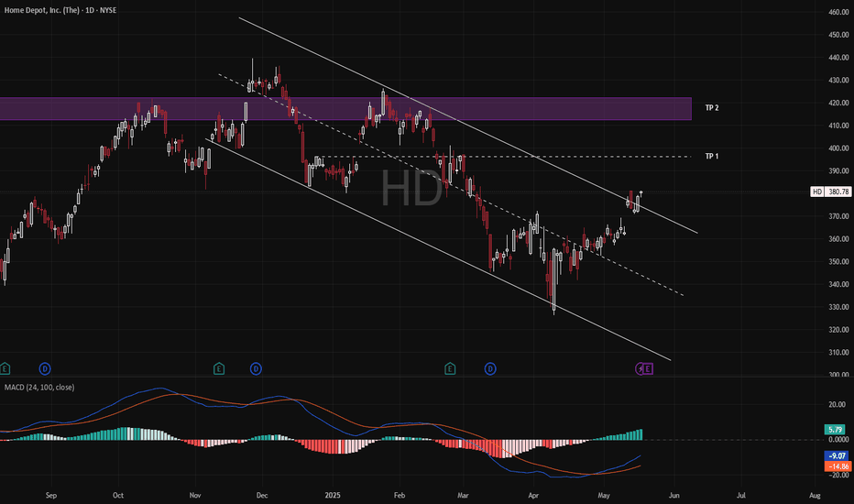Open the purple upcoming earnings E marker
Screen dimensions: 854x504
(648, 369)
